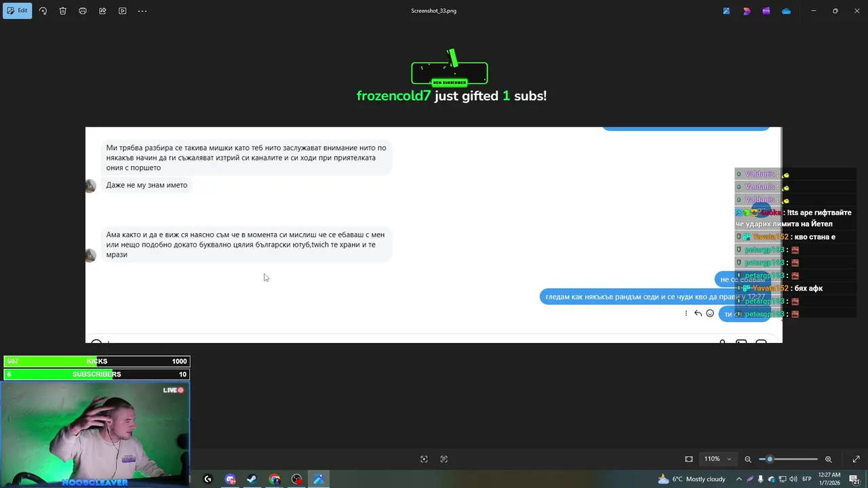This screenshot has width=868, height=488.
Task: Expand hidden system tray icons chevron
Action: pos(739,479)
